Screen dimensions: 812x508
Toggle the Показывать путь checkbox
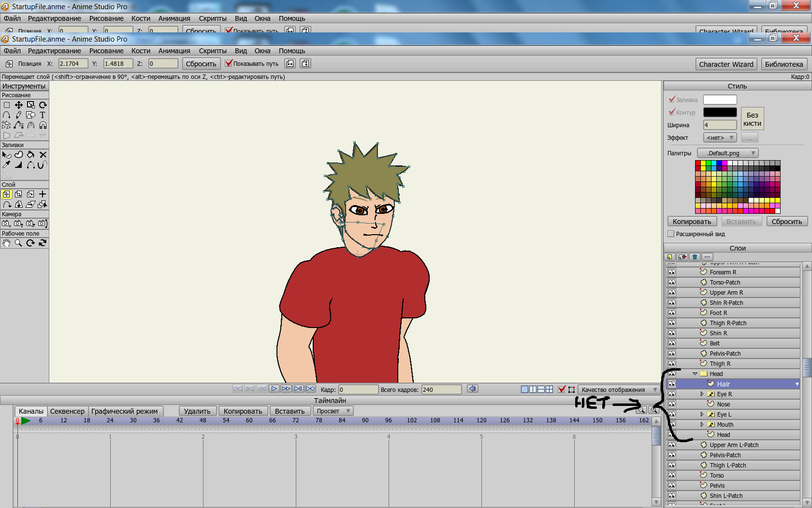tap(229, 63)
